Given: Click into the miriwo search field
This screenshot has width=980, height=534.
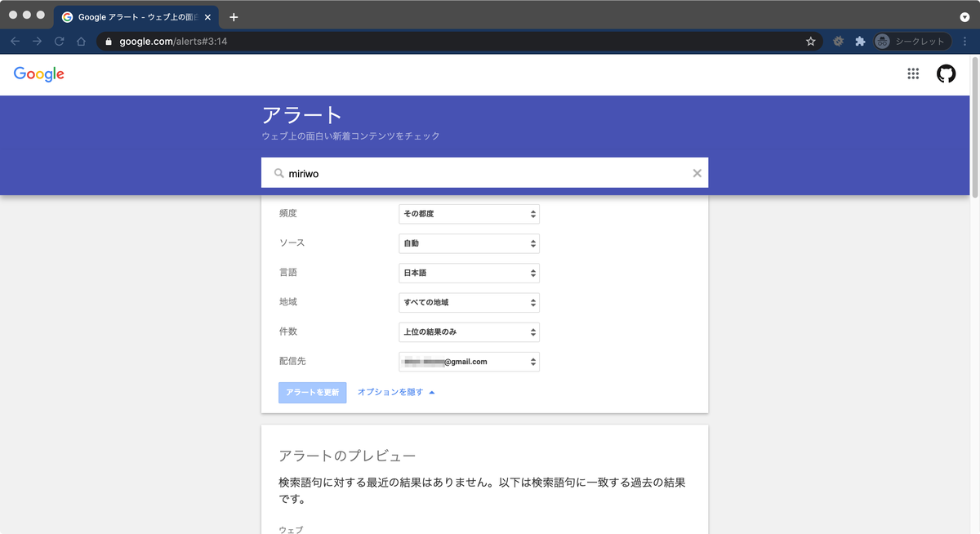Looking at the screenshot, I should point(484,173).
